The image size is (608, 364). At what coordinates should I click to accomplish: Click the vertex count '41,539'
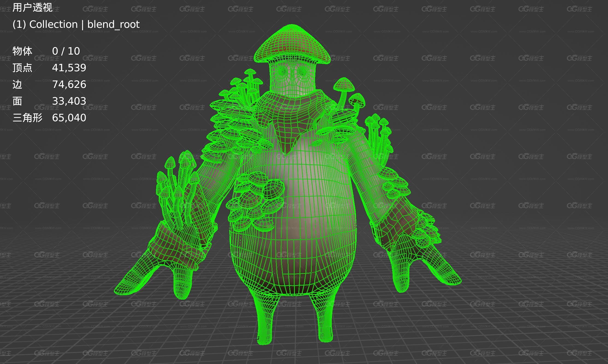click(x=69, y=68)
